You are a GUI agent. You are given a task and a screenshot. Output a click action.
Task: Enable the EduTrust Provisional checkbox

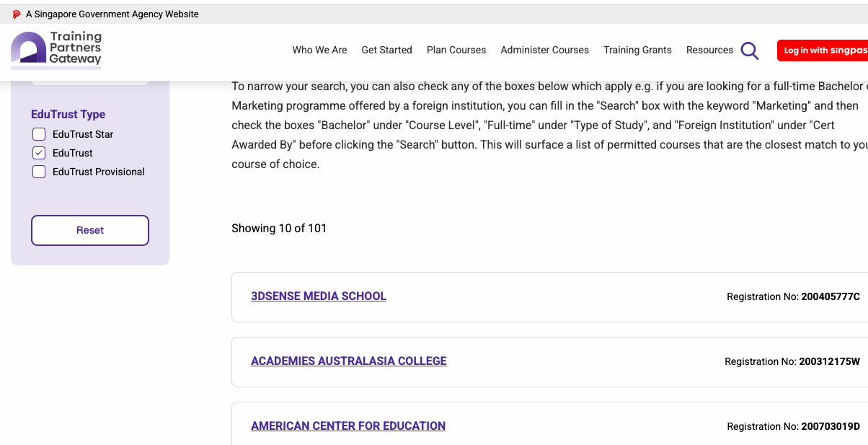(x=38, y=172)
